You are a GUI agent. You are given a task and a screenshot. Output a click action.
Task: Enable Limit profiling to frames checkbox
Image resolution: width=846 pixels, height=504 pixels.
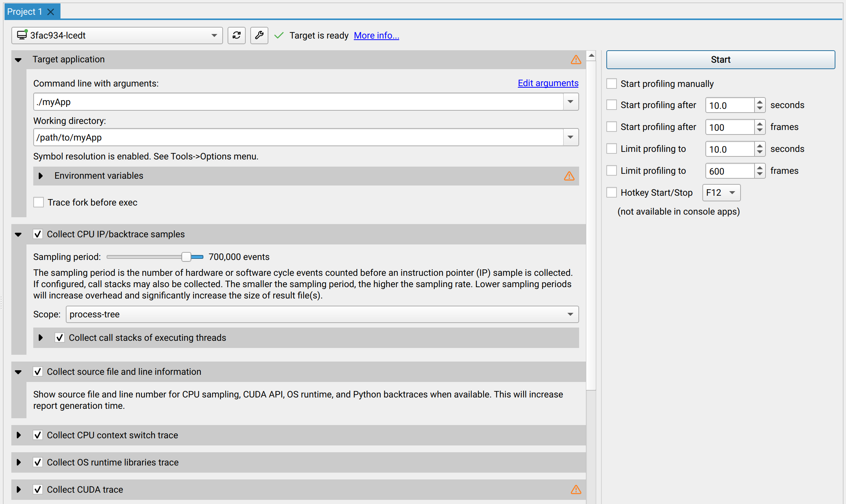(612, 170)
